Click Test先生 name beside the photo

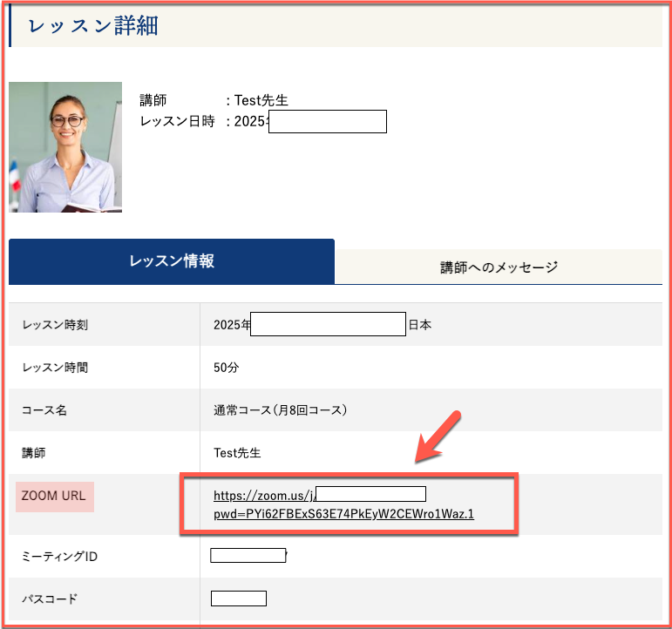click(261, 101)
